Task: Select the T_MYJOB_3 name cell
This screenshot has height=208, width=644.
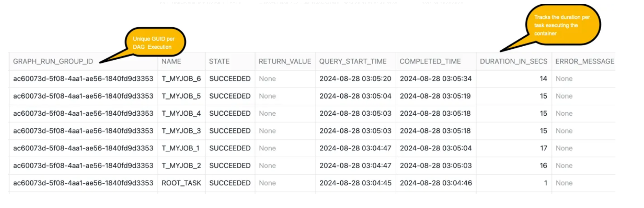Action: tap(181, 131)
